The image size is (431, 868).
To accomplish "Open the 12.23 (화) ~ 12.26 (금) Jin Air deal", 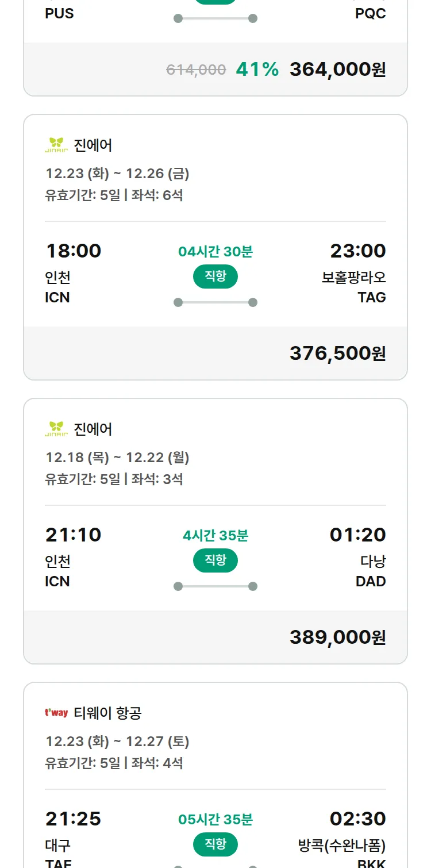I will 117,174.
